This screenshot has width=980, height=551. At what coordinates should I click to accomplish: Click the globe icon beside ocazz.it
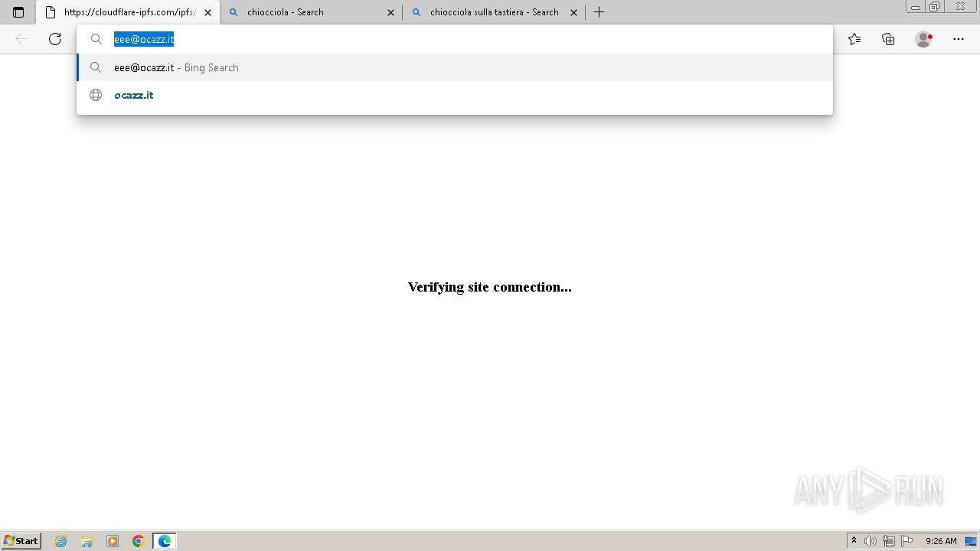(x=96, y=95)
